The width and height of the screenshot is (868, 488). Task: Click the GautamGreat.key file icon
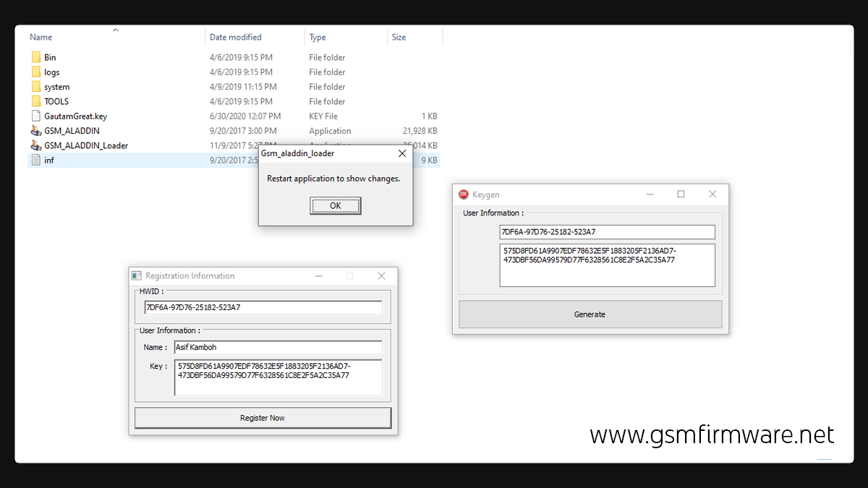(x=36, y=116)
